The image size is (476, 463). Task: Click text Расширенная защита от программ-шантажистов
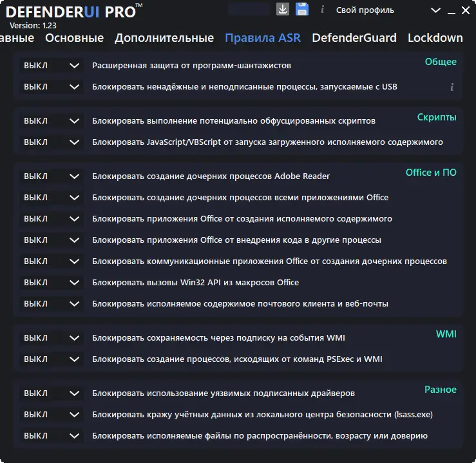(191, 66)
